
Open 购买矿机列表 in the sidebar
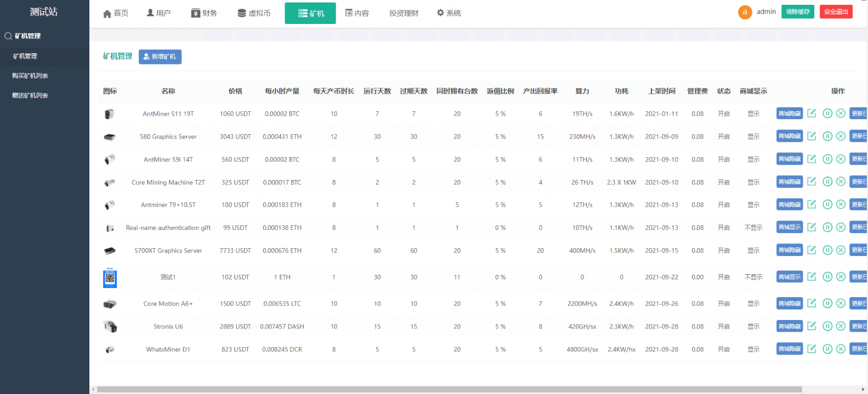(x=30, y=76)
